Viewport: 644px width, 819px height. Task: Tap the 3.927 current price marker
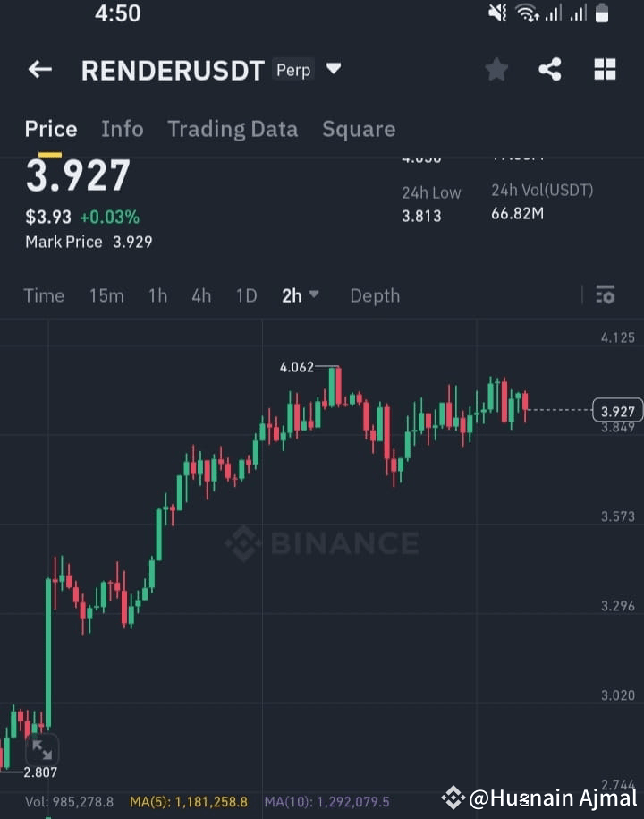[x=617, y=411]
